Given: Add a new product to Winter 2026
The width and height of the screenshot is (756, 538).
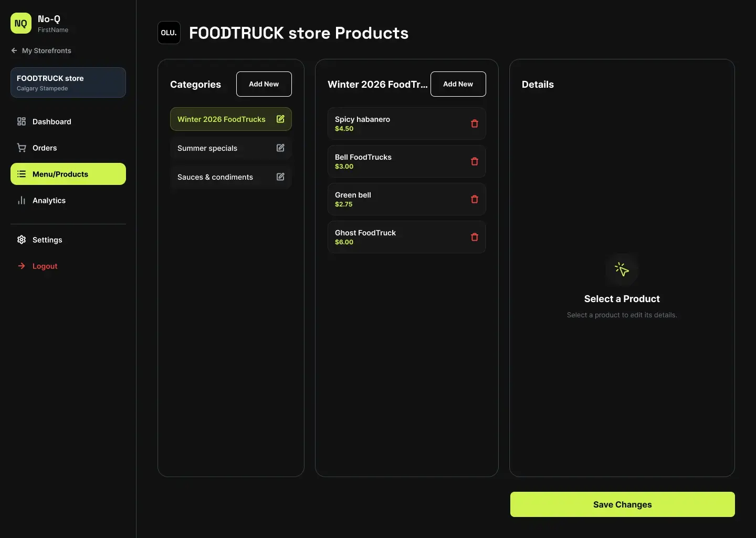Looking at the screenshot, I should tap(458, 84).
